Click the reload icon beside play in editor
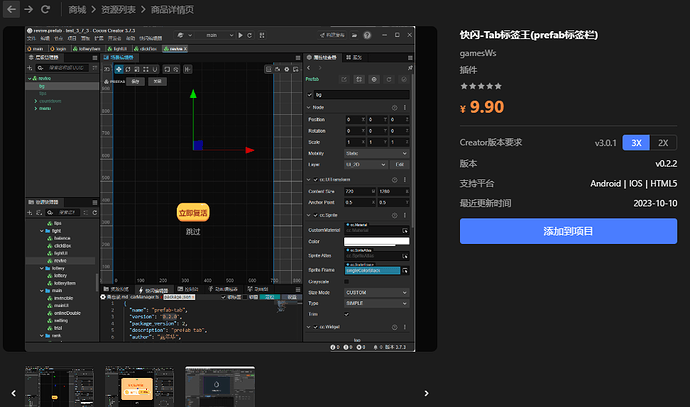The width and height of the screenshot is (690, 407). click(x=250, y=35)
